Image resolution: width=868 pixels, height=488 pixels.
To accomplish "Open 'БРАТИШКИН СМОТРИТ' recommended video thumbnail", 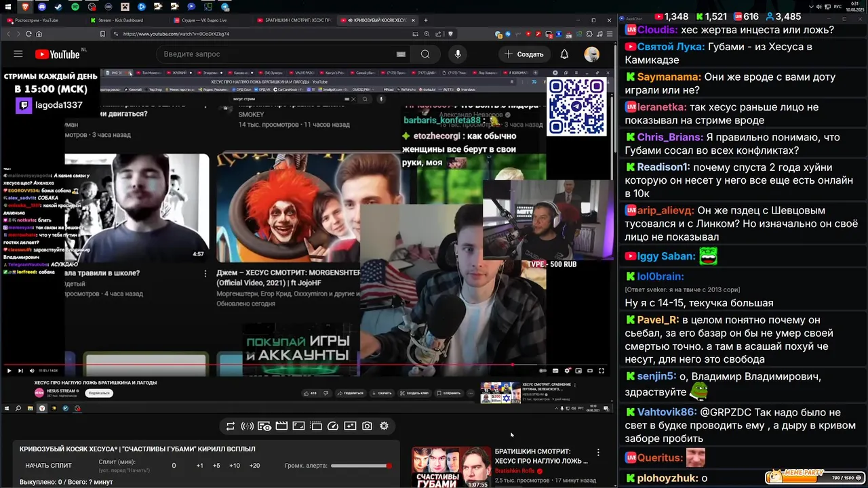I will (x=452, y=468).
